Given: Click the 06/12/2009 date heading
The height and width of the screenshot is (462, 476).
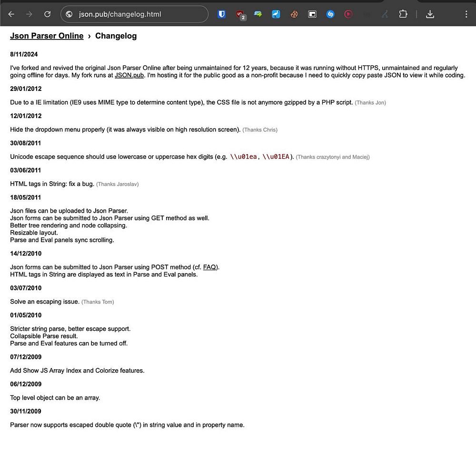Looking at the screenshot, I should [x=26, y=384].
